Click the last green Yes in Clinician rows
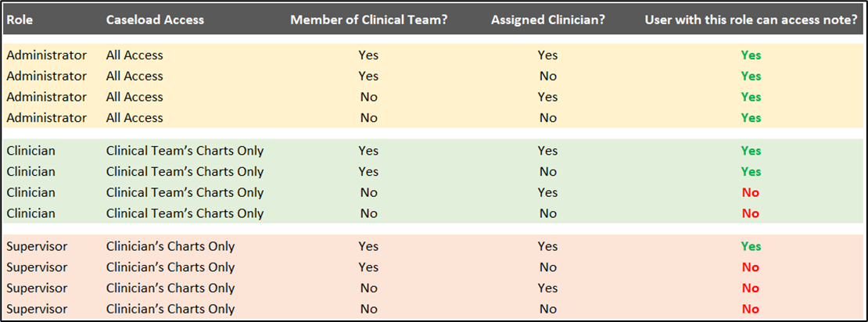This screenshot has height=322, width=868. tap(751, 171)
